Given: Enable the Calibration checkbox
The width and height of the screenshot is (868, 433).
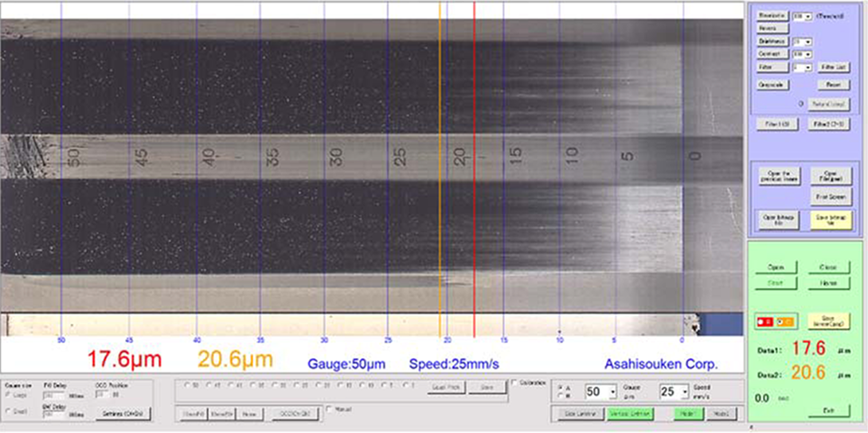Looking at the screenshot, I should point(514,383).
